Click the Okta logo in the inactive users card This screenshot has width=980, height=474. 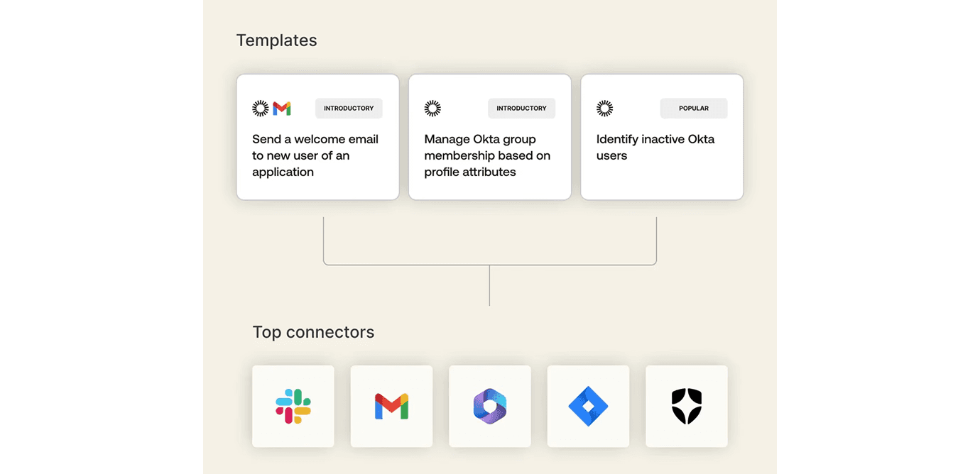click(x=604, y=109)
